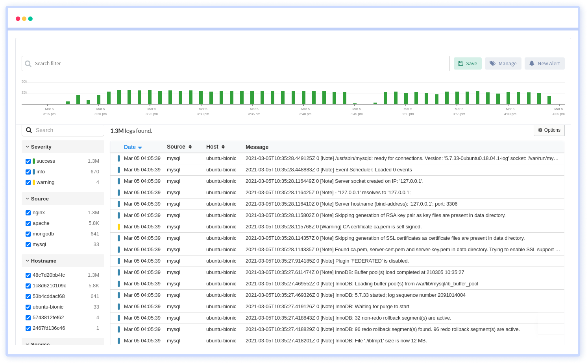Click the magnifier icon inside the Search filter field
This screenshot has width=588, height=364.
(28, 63)
